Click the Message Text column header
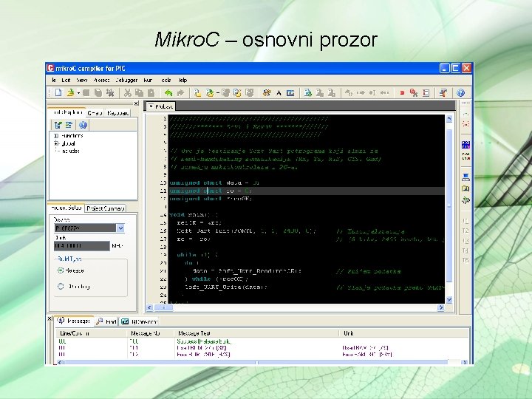 tap(256, 333)
